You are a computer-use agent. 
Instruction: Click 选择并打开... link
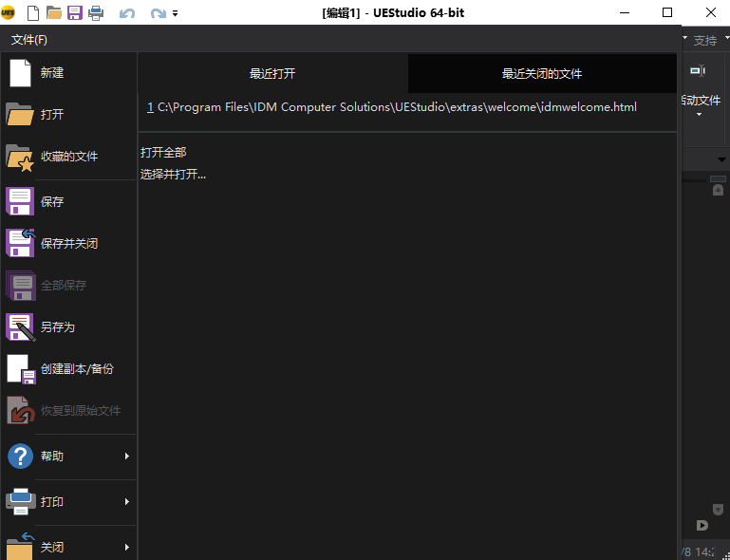pyautogui.click(x=173, y=175)
